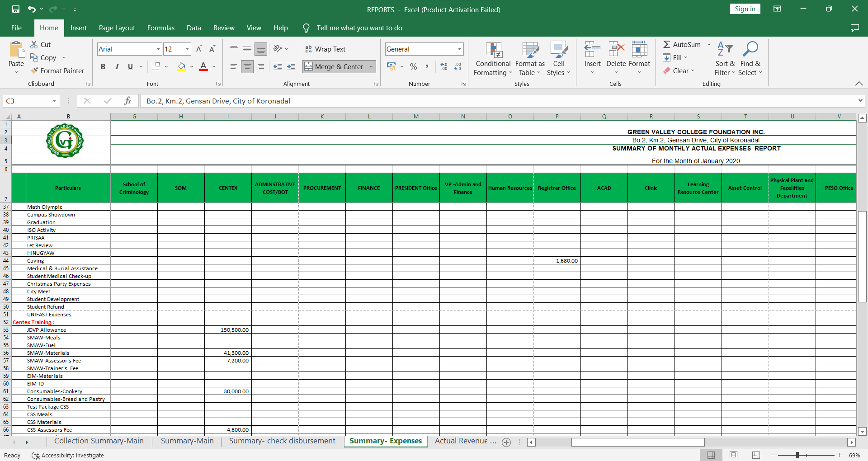Image resolution: width=868 pixels, height=461 pixels.
Task: Switch to the Formulas tab
Action: coord(161,28)
